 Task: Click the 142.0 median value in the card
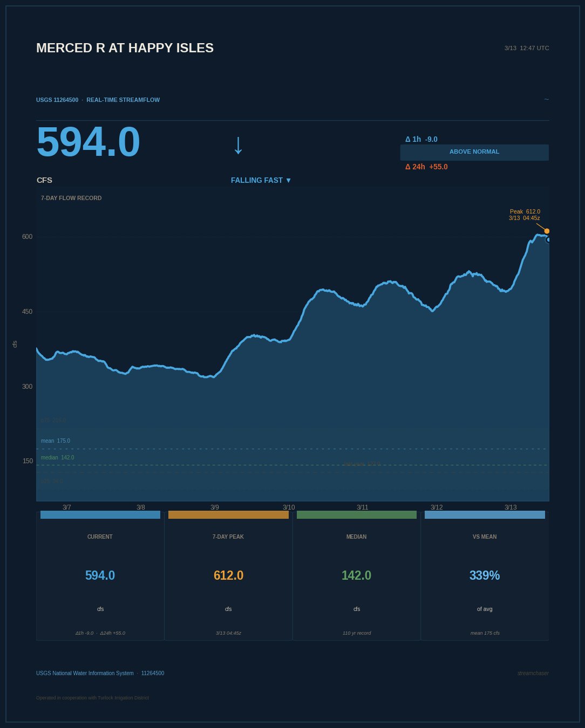click(x=356, y=575)
